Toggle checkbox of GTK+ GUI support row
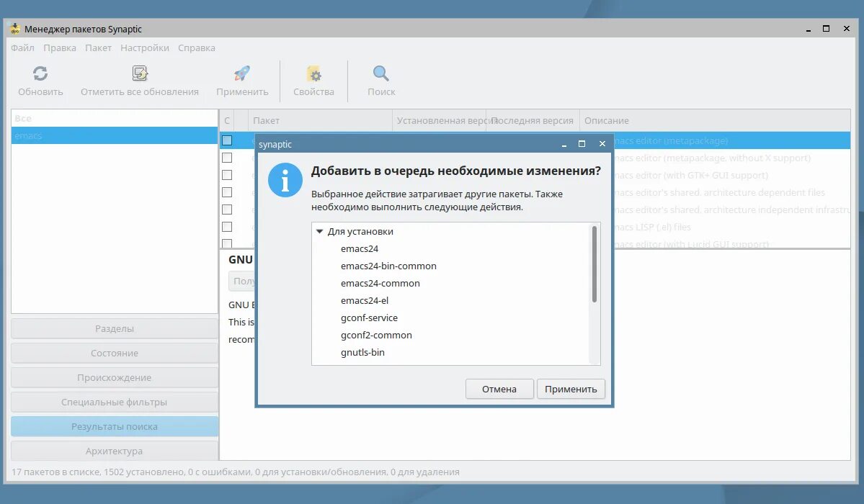The image size is (864, 504). point(227,175)
